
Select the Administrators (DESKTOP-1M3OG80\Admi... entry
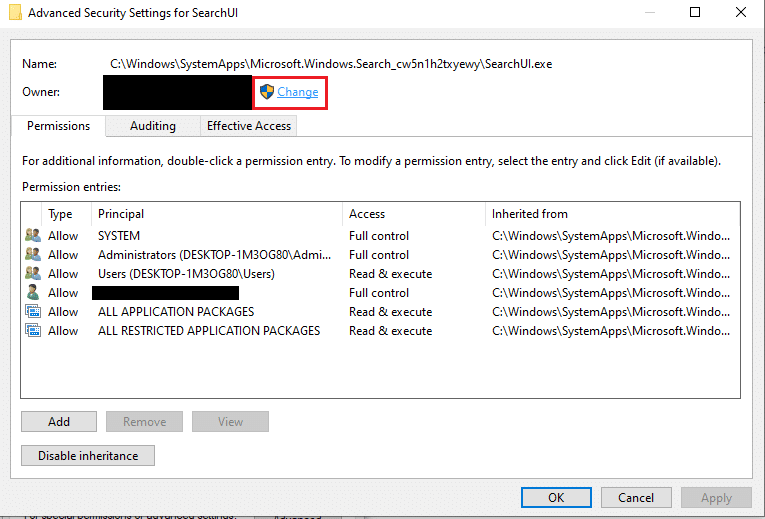click(215, 255)
